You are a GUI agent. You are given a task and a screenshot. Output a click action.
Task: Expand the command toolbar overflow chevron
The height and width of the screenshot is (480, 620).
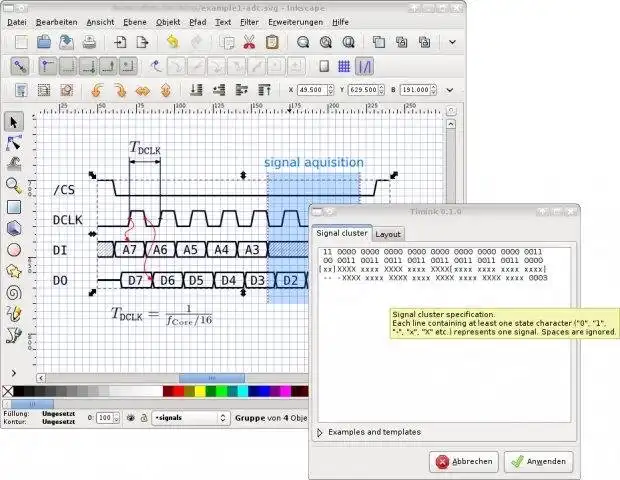452,42
